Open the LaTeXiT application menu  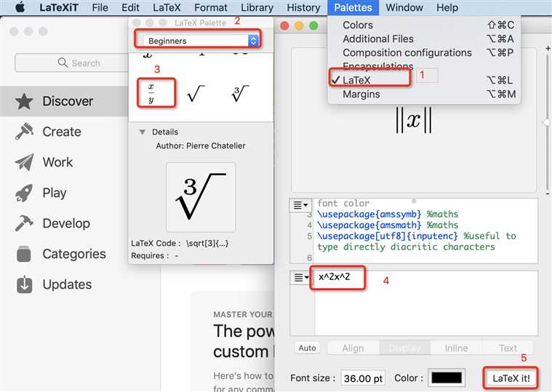[59, 7]
